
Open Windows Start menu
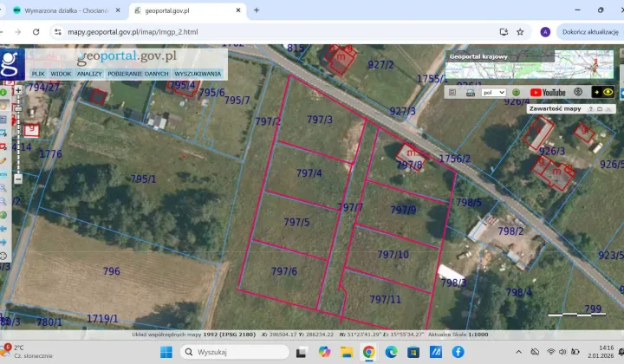[166, 352]
